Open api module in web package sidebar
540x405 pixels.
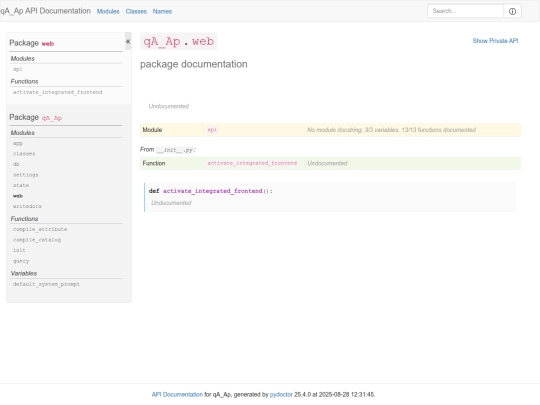18,69
